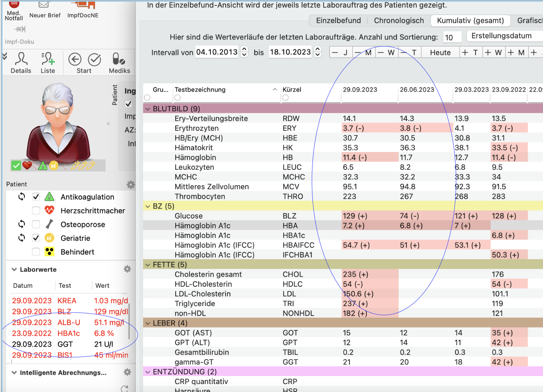Click the bis date field 18.10.2023
Image resolution: width=543 pixels, height=392 pixels.
(x=290, y=52)
